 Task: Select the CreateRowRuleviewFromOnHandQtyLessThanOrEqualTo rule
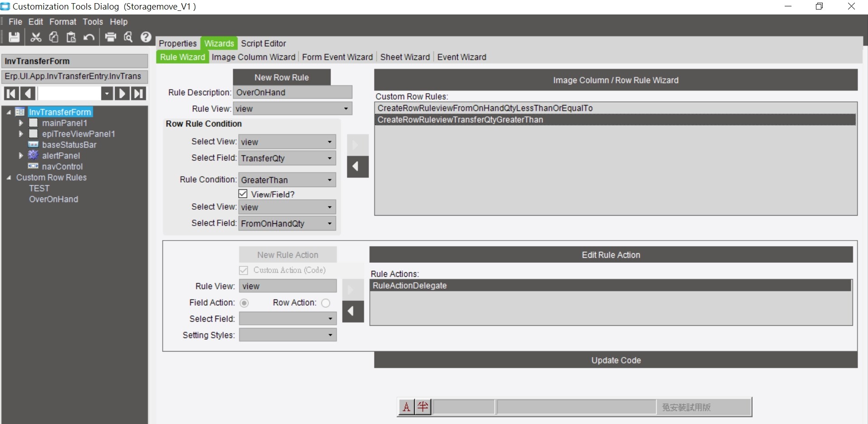(616, 108)
